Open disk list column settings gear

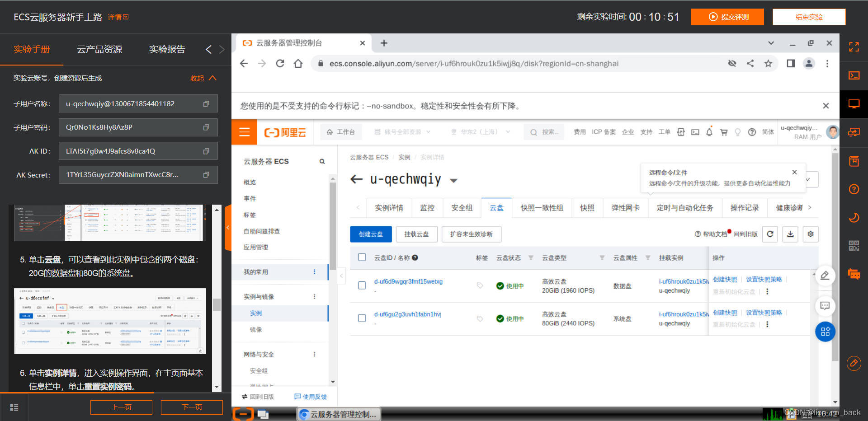(x=811, y=234)
